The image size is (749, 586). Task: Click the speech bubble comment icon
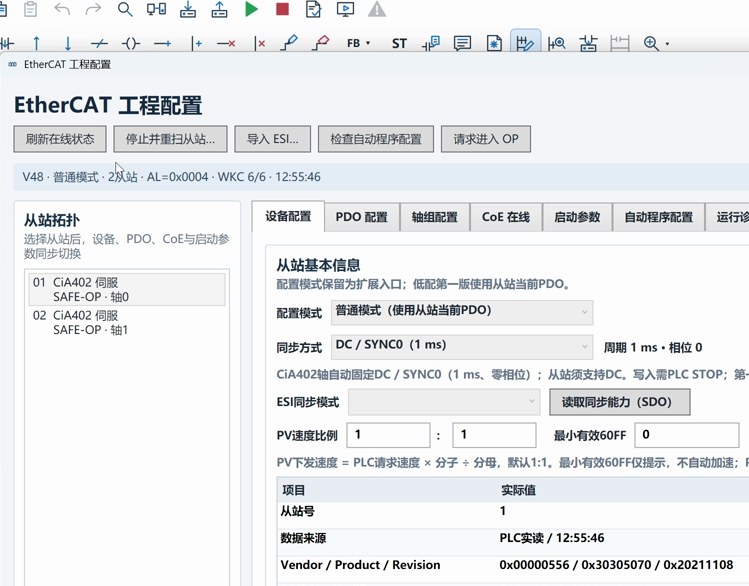pyautogui.click(x=462, y=43)
